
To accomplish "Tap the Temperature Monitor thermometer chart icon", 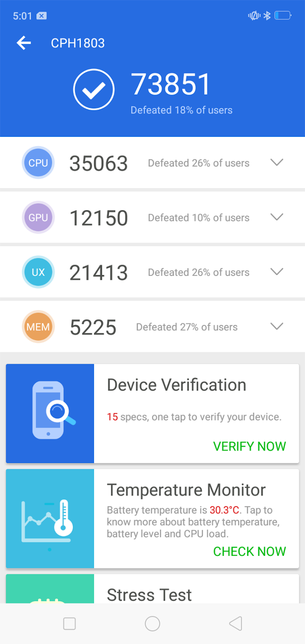I will click(x=50, y=519).
